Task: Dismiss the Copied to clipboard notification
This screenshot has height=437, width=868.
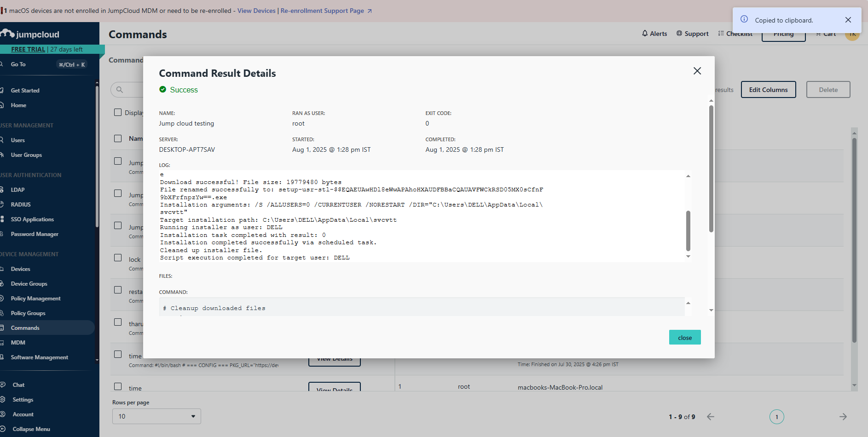Action: pos(848,20)
